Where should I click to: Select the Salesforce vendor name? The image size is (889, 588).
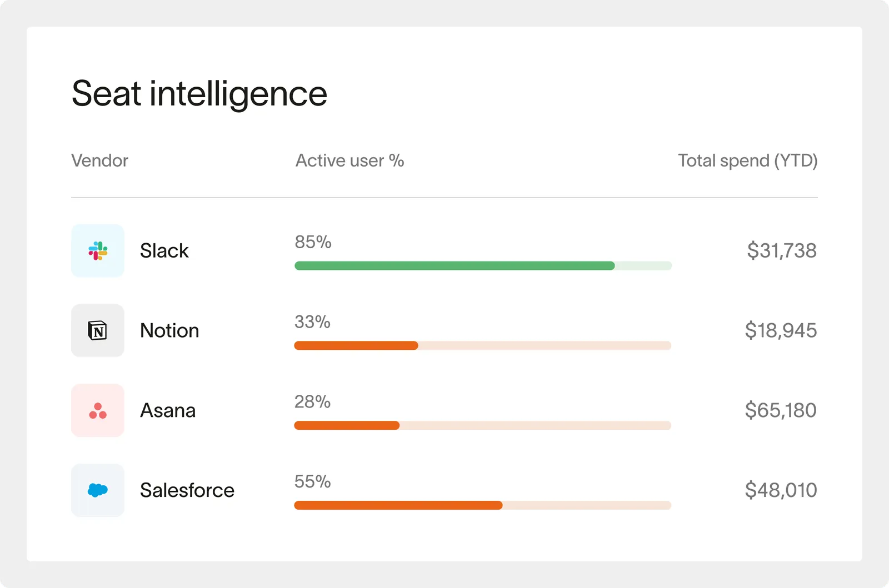187,490
